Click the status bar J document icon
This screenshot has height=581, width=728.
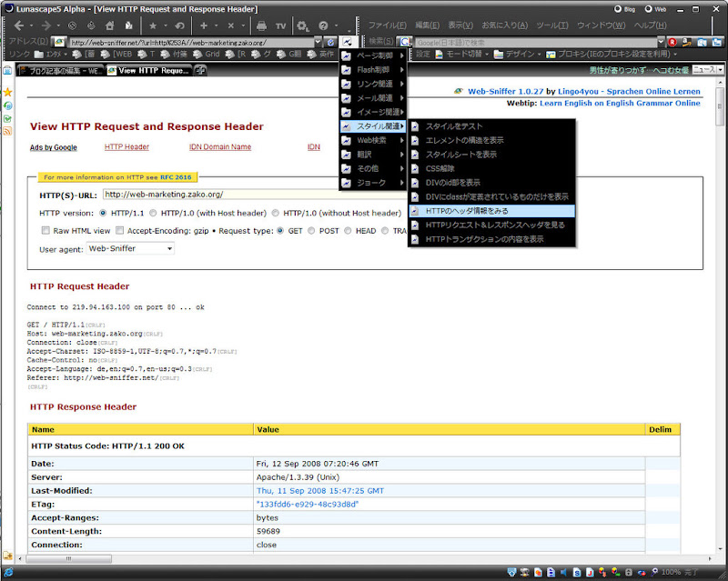(x=590, y=572)
